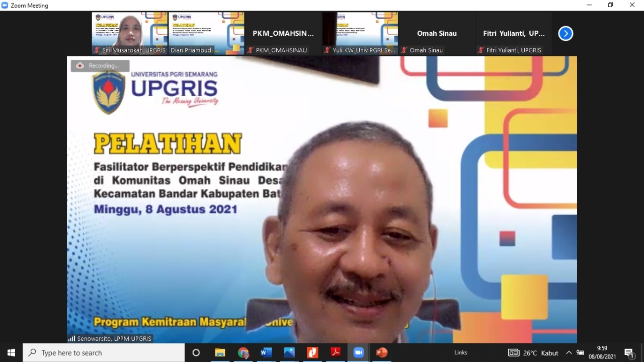
Task: Click Yuli KW's muted microphone icon
Action: tap(327, 50)
